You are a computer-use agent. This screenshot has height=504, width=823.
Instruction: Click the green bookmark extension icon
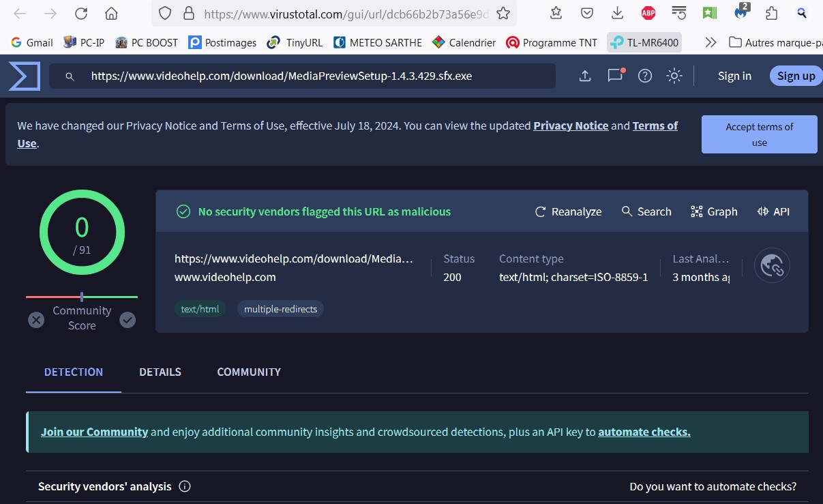710,13
